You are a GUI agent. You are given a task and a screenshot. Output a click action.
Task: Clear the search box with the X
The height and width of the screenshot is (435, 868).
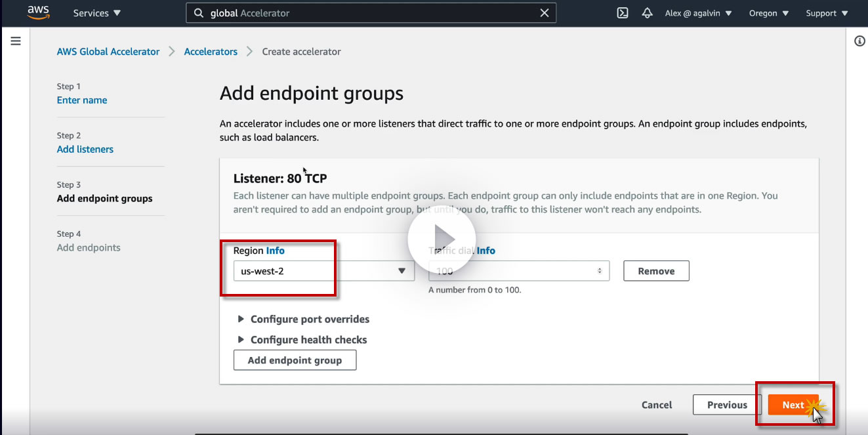coord(545,13)
